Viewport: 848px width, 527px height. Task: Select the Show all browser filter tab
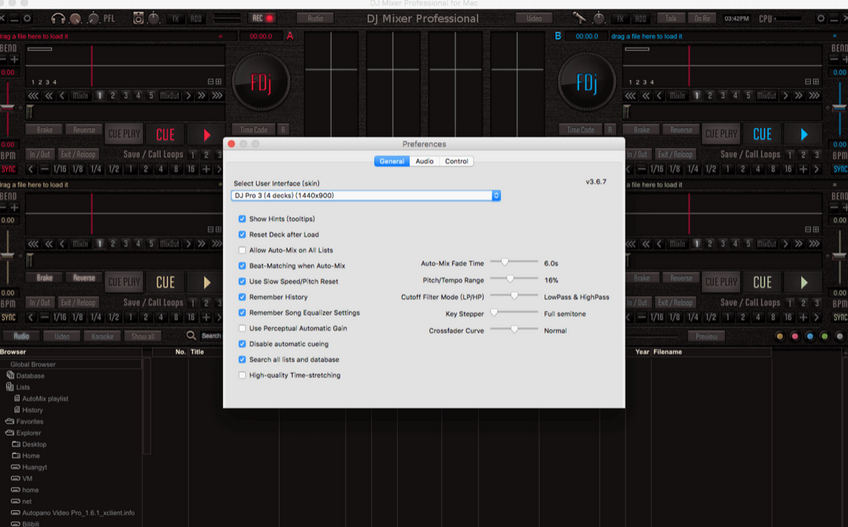click(143, 337)
